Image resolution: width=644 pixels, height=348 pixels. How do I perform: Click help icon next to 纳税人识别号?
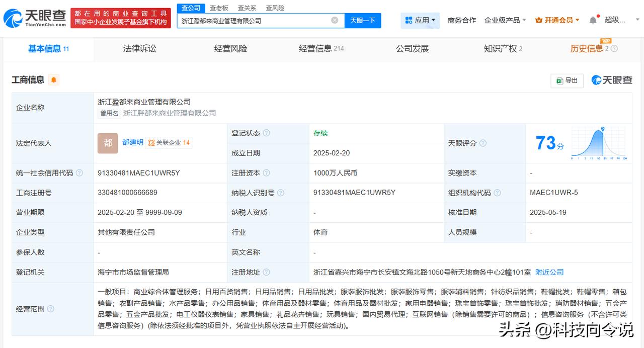281,193
